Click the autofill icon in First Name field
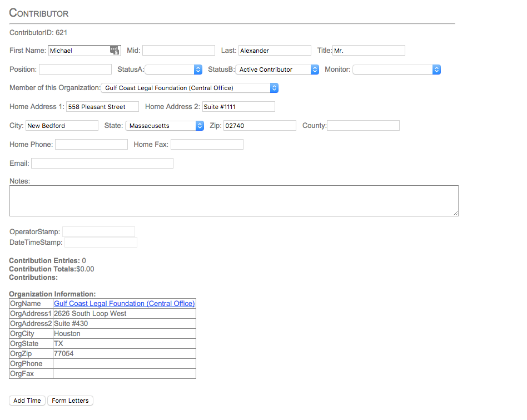Image resolution: width=527 pixels, height=420 pixels. tap(115, 51)
